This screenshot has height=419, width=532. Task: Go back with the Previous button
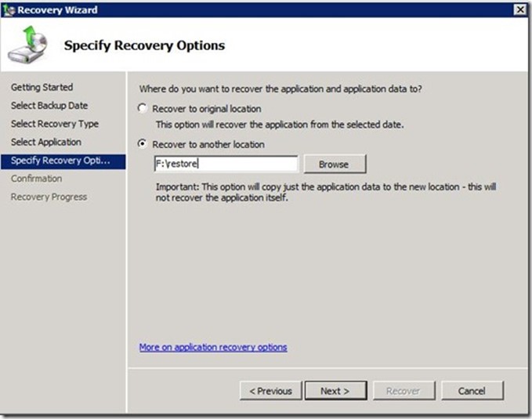[x=270, y=391]
